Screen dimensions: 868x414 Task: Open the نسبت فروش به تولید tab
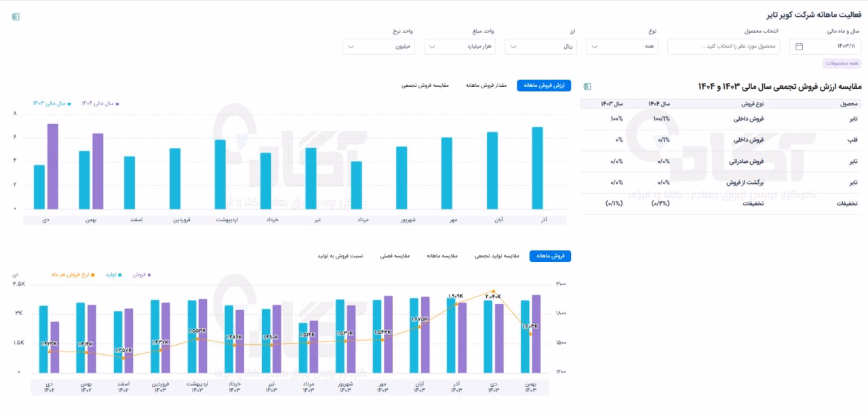click(340, 256)
